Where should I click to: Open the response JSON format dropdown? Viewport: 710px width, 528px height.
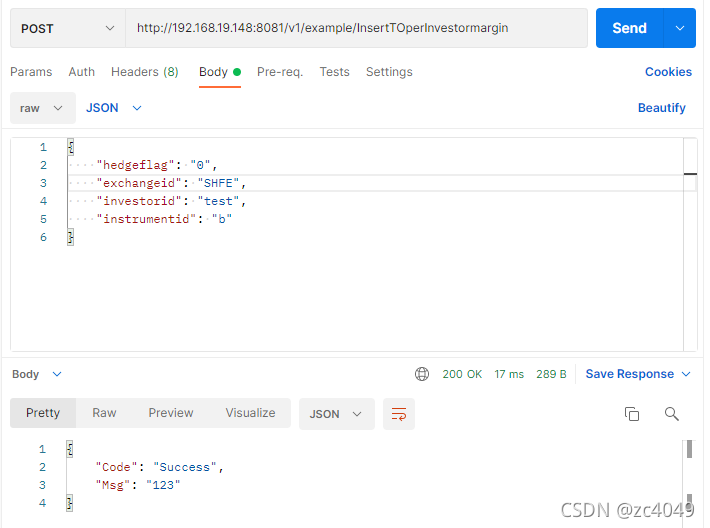[x=336, y=414]
